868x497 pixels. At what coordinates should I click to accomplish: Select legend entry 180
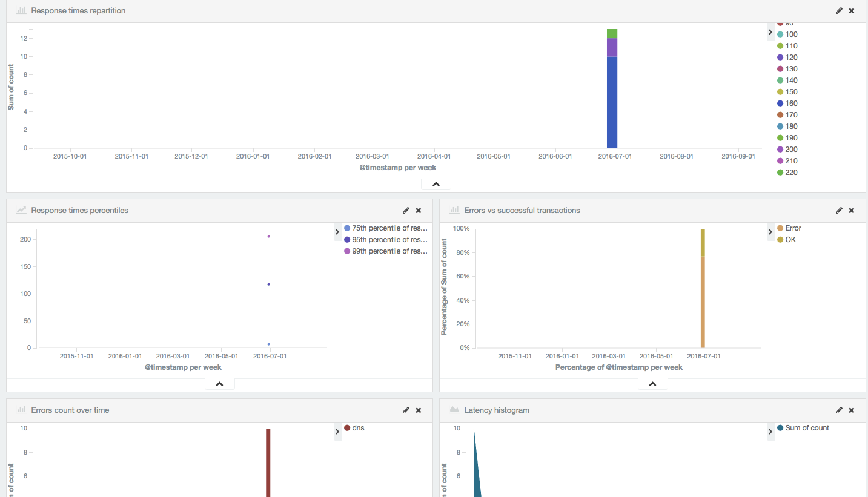pos(787,127)
